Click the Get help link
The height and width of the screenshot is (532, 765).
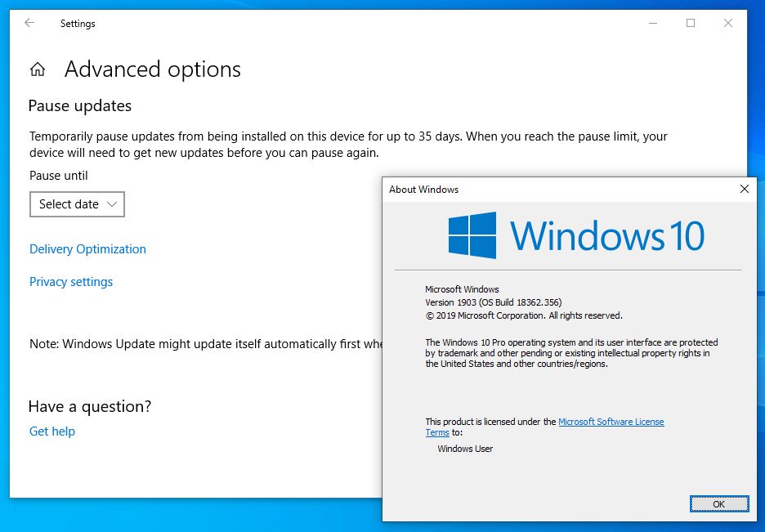pos(52,431)
